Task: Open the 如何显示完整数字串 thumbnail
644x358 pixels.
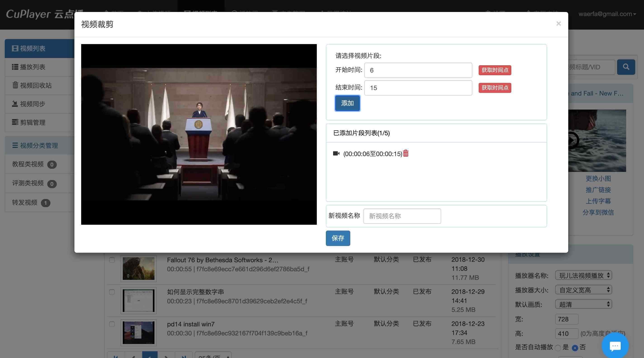Action: (x=138, y=301)
